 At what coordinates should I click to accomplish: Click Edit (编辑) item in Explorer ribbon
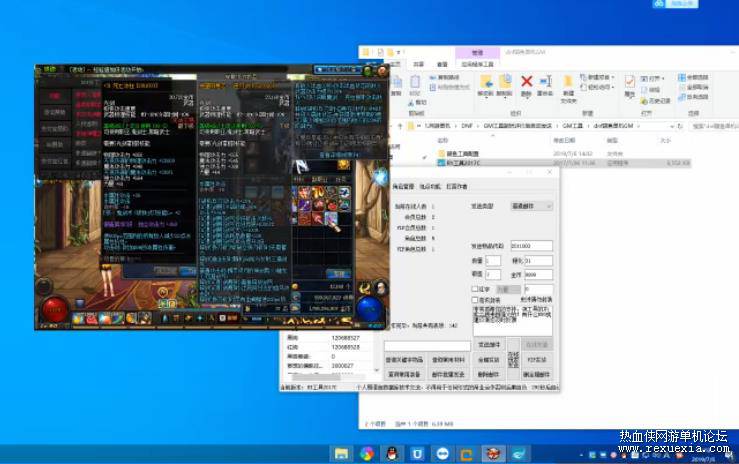pos(650,90)
